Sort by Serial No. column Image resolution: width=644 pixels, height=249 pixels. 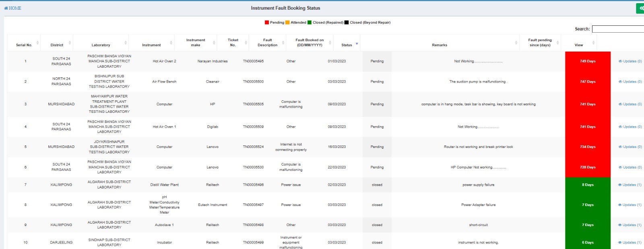point(24,43)
